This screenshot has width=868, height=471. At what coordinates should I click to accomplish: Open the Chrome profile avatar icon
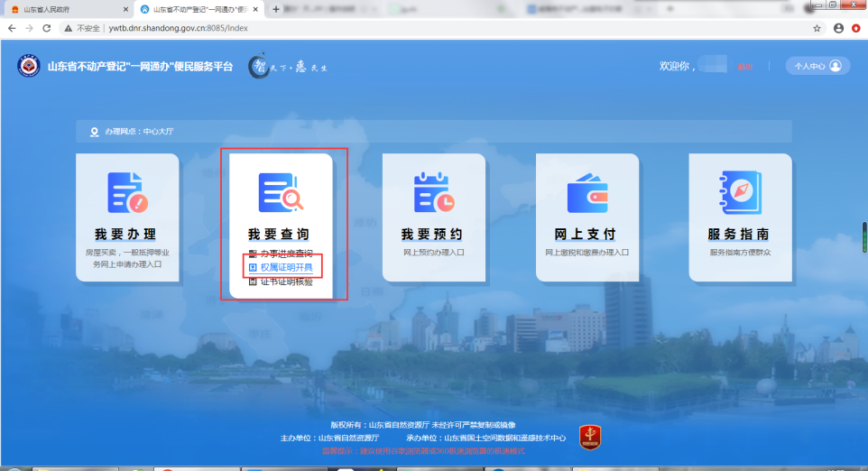click(x=838, y=28)
